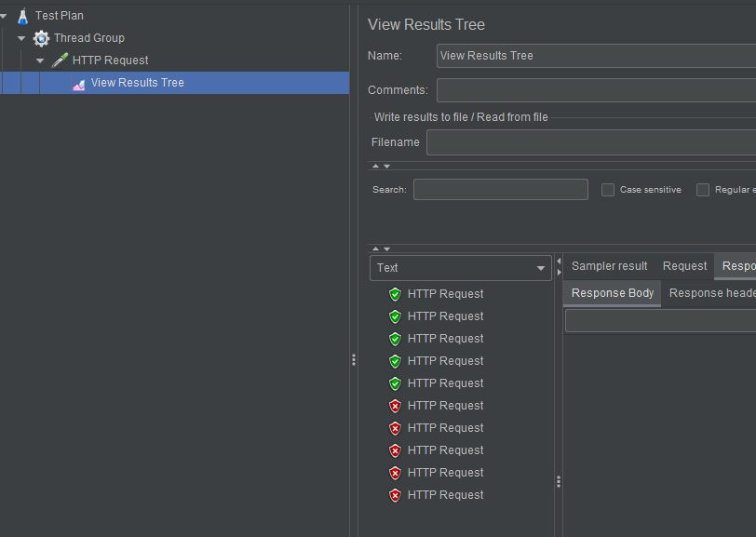Screen dimensions: 756x537
Task: Click the View Results Tree listener icon
Action: pos(78,85)
